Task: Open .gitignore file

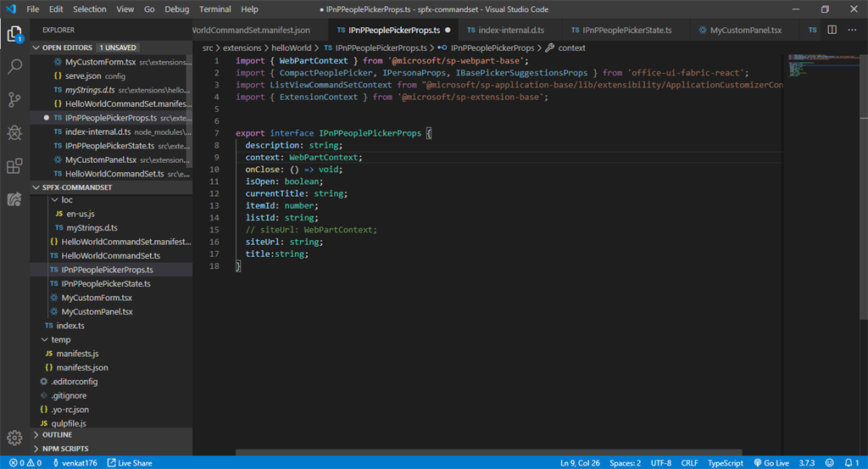Action: 111,395
